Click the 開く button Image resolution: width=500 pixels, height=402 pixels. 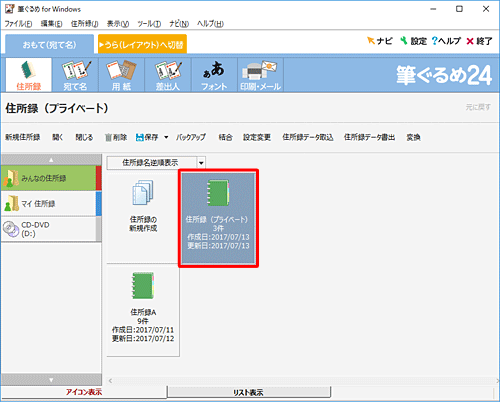(x=57, y=137)
